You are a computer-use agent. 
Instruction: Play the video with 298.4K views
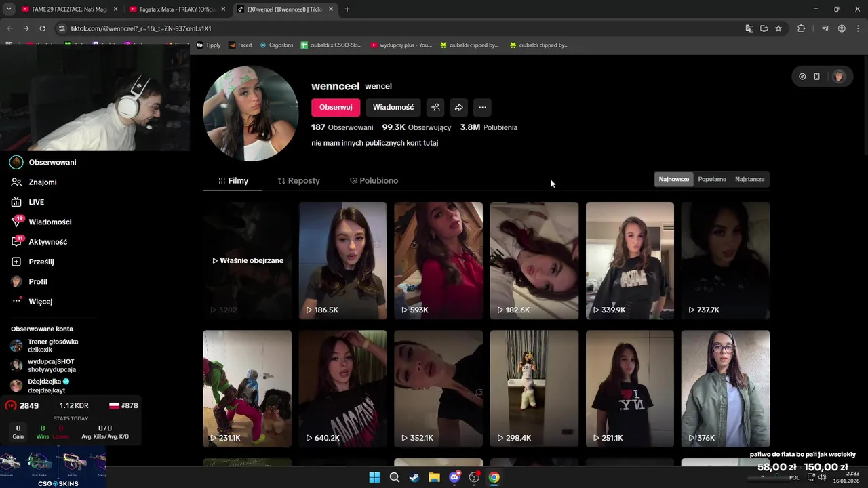click(534, 388)
